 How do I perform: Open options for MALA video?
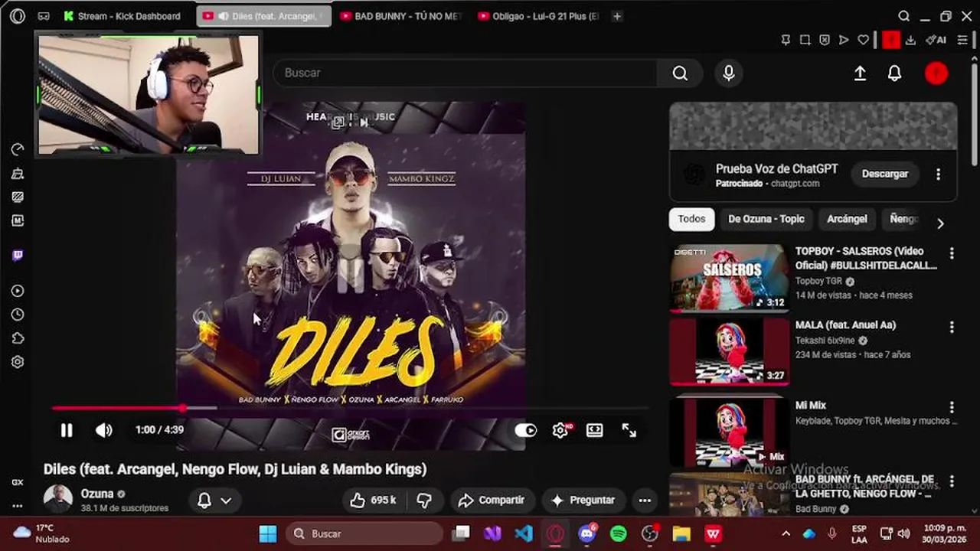[x=952, y=327]
